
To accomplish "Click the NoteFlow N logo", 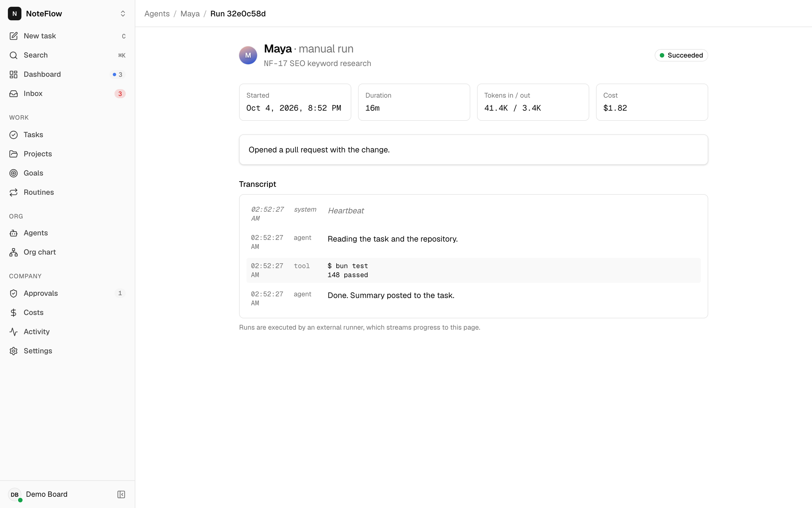I will 14,14.
